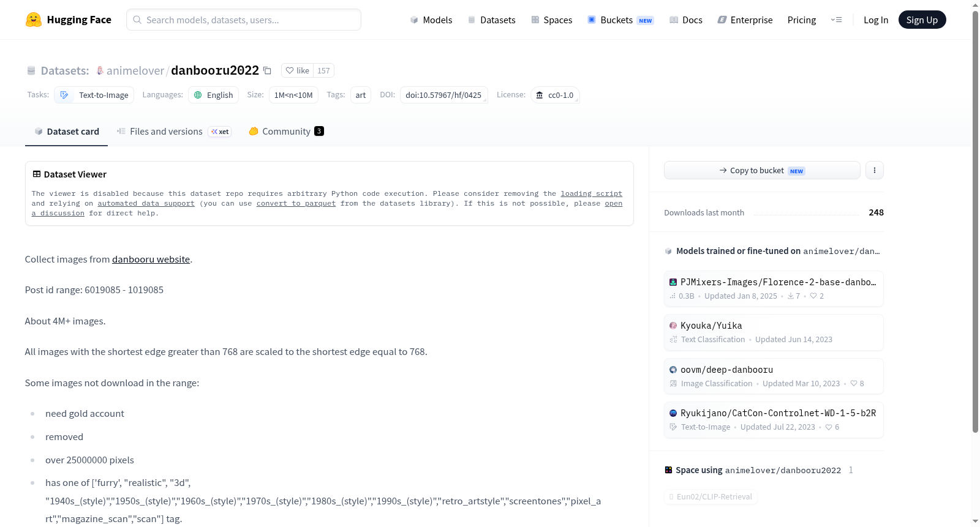This screenshot has width=980, height=527.
Task: Open the Pricing page
Action: [802, 20]
